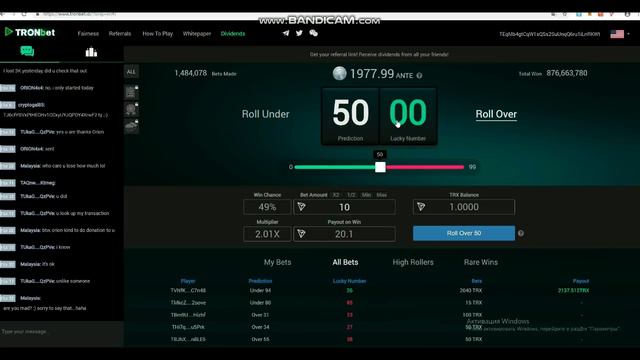
Task: Click the Total Won '876,663,780' value
Action: tap(567, 73)
